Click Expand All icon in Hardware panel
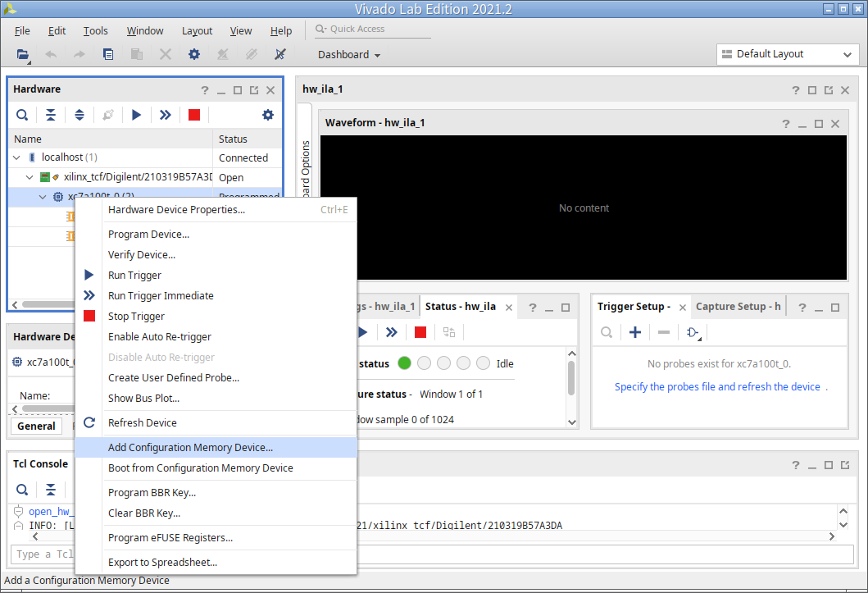Viewport: 868px width, 593px height. [80, 115]
